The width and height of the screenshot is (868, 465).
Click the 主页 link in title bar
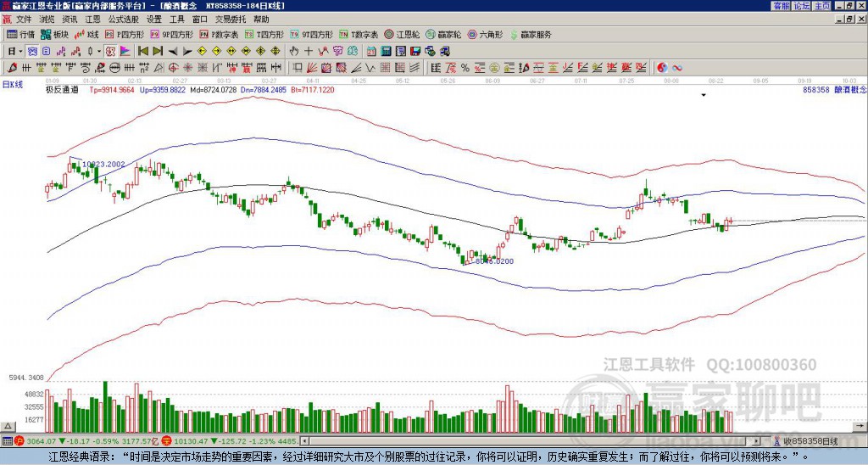[822, 6]
